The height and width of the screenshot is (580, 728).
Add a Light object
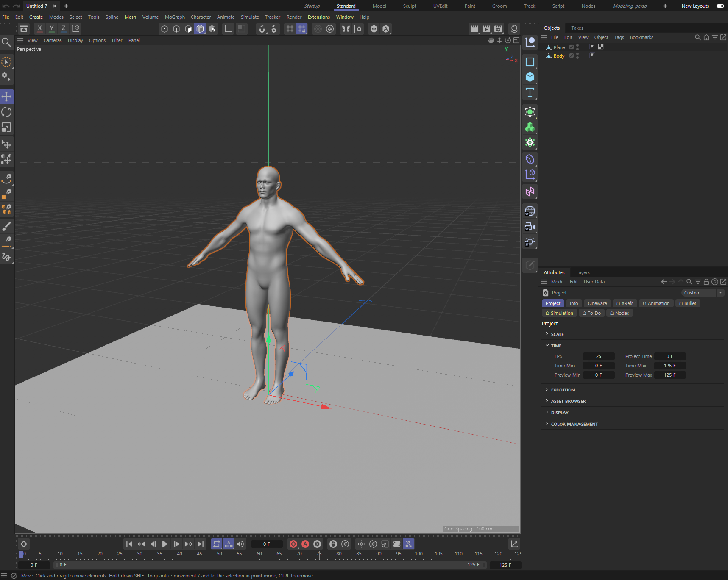pyautogui.click(x=530, y=242)
